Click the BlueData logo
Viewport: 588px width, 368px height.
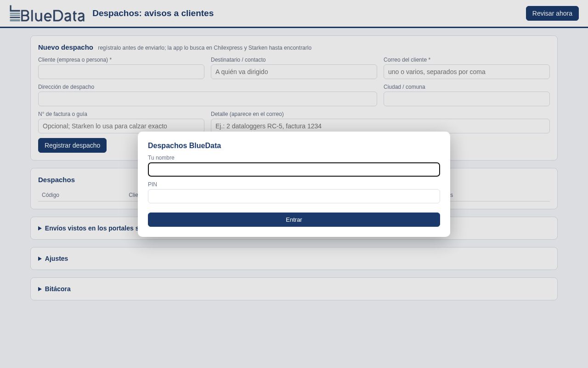[x=47, y=13]
